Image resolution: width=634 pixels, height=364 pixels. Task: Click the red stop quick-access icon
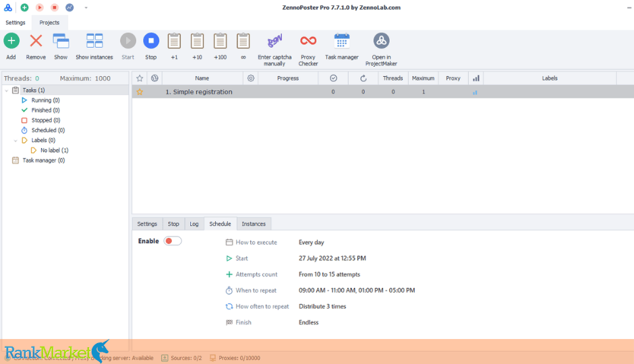point(55,7)
